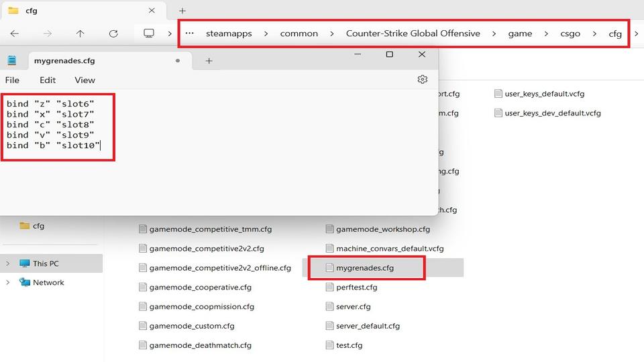
Task: Add a new Notepad tab
Action: [x=209, y=61]
